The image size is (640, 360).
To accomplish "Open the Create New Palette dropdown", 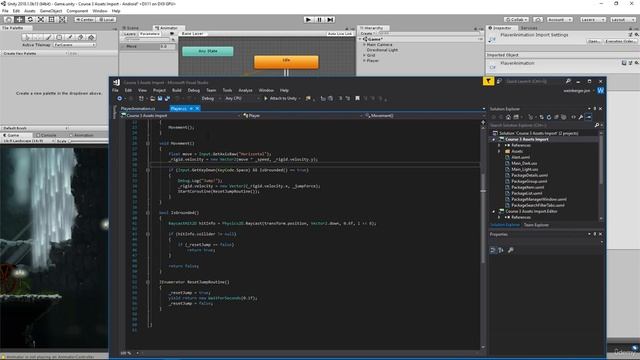I will [35, 53].
